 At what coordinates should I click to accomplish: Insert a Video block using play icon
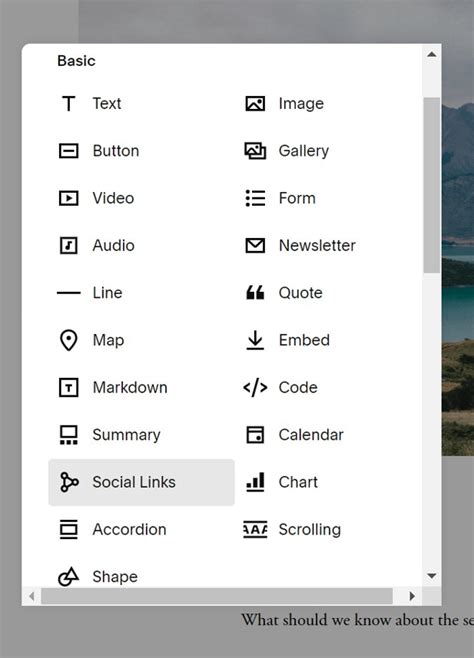(68, 198)
